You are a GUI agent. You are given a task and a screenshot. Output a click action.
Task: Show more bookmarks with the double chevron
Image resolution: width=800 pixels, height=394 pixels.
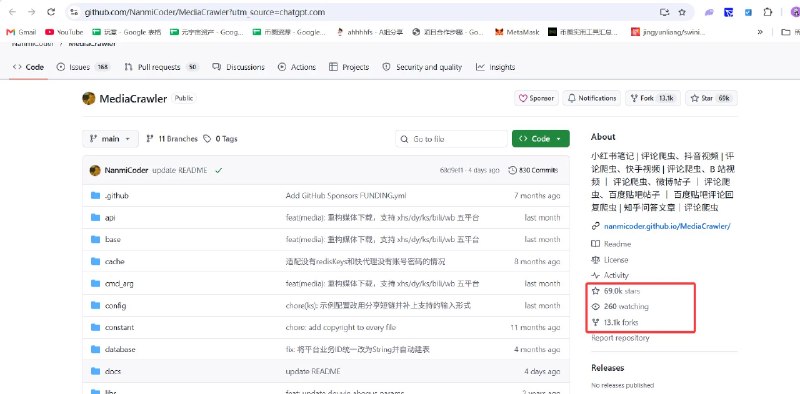tap(760, 32)
